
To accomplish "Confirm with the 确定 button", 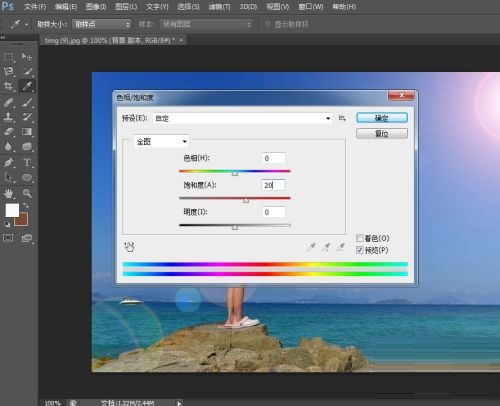I will point(382,118).
